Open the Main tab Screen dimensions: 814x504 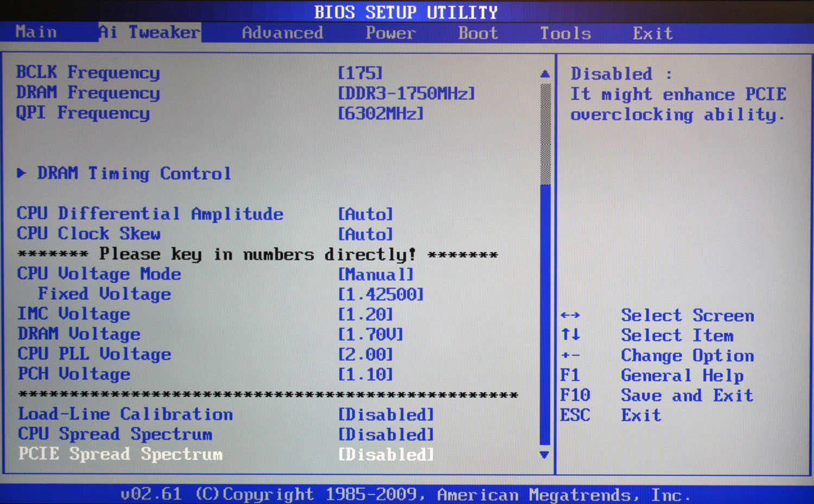[36, 33]
